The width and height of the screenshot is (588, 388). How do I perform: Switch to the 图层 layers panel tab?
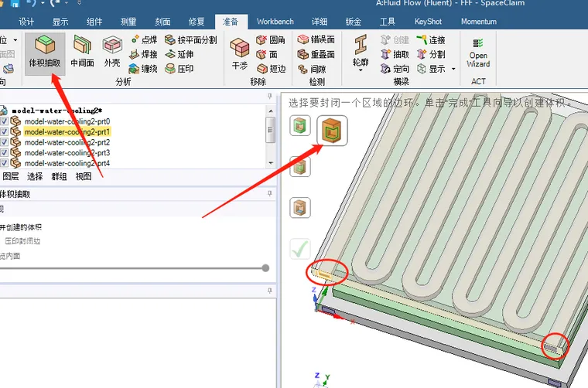(x=11, y=176)
